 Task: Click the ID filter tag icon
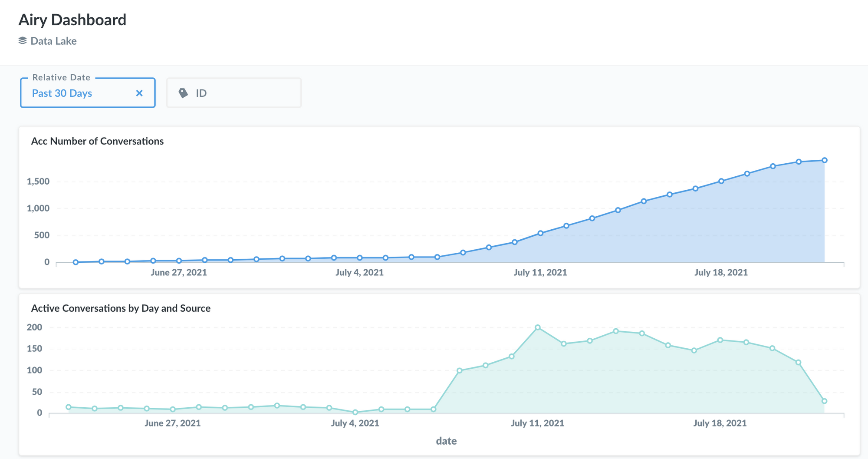pyautogui.click(x=183, y=93)
